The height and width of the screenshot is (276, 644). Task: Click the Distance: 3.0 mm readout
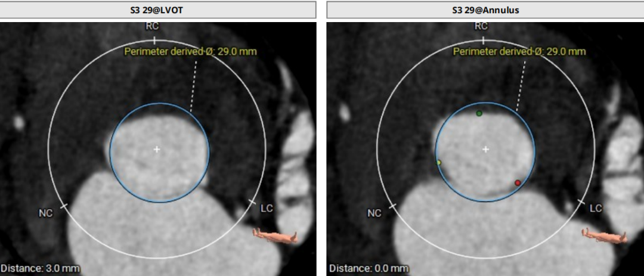point(40,268)
